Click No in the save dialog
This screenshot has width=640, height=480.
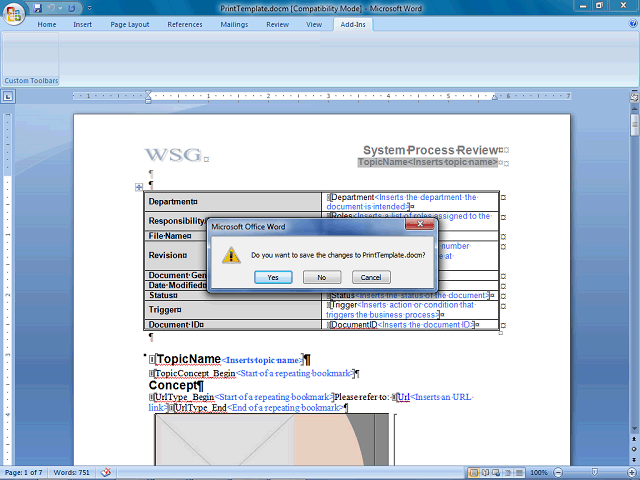click(322, 277)
